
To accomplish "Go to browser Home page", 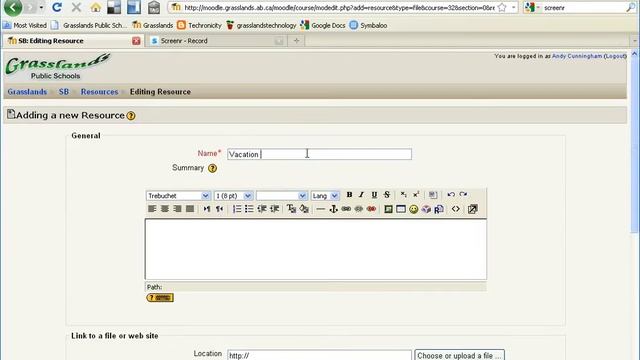I will (96, 7).
